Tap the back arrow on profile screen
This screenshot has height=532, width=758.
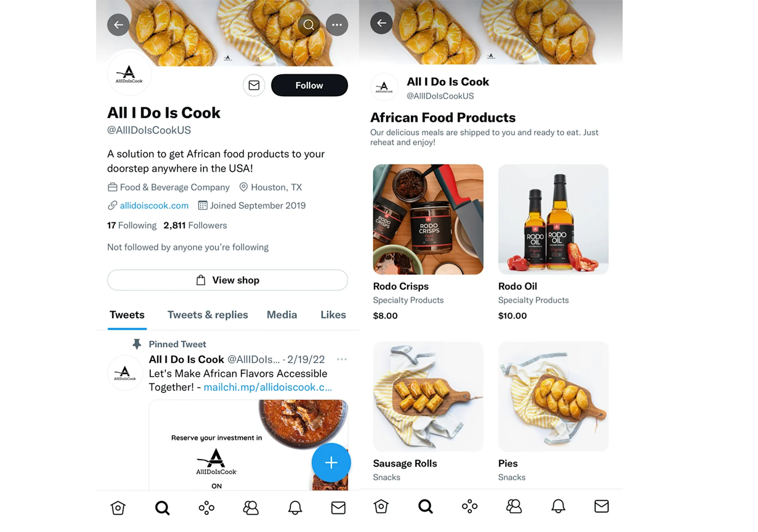pyautogui.click(x=118, y=25)
